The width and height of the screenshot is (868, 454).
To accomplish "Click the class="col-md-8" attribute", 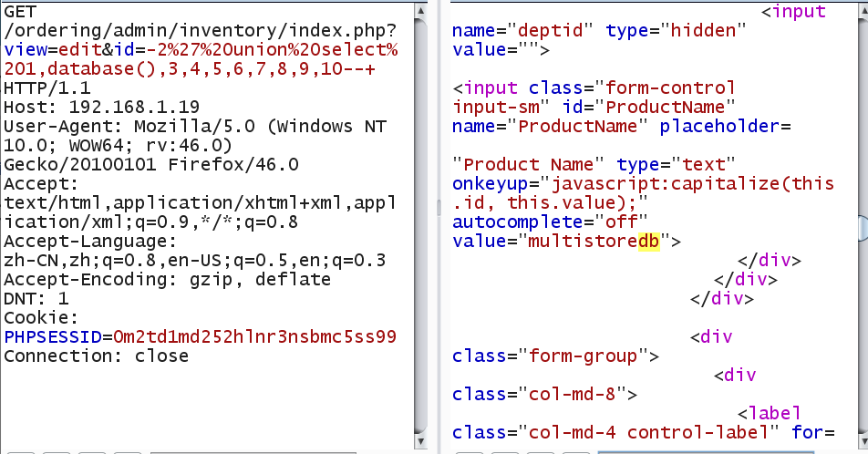I will pos(539,394).
